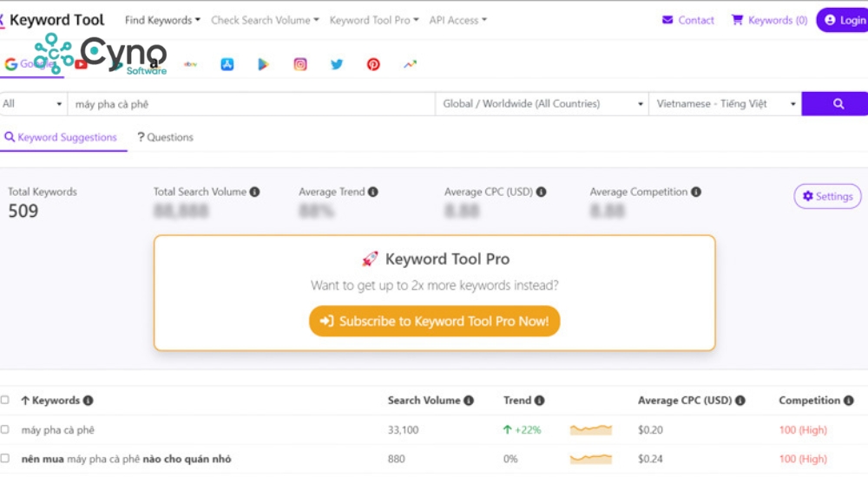This screenshot has width=868, height=477.
Task: Tick checkbox for máy pha cà phê row
Action: [5, 428]
